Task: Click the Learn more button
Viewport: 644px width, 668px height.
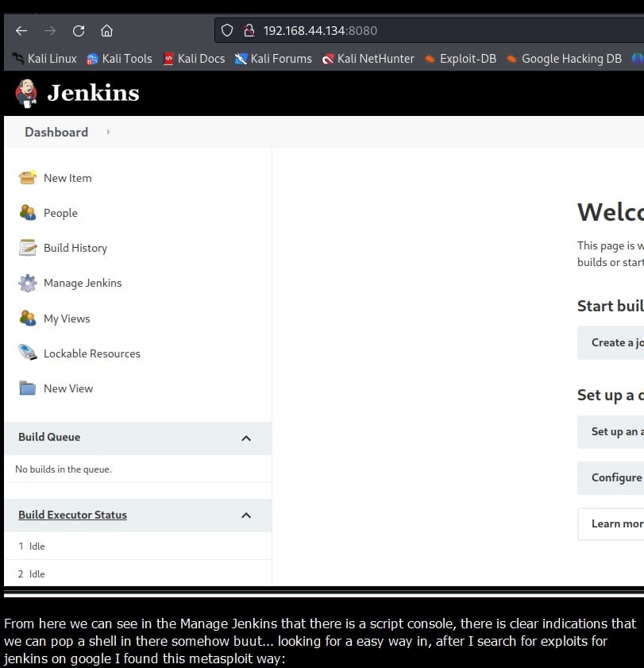Action: pos(611,523)
